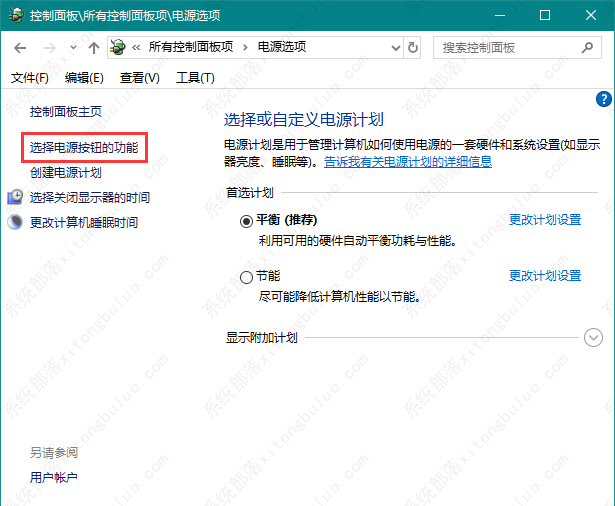The height and width of the screenshot is (506, 615).
Task: Select the 节能 power plan radio button
Action: click(x=246, y=277)
